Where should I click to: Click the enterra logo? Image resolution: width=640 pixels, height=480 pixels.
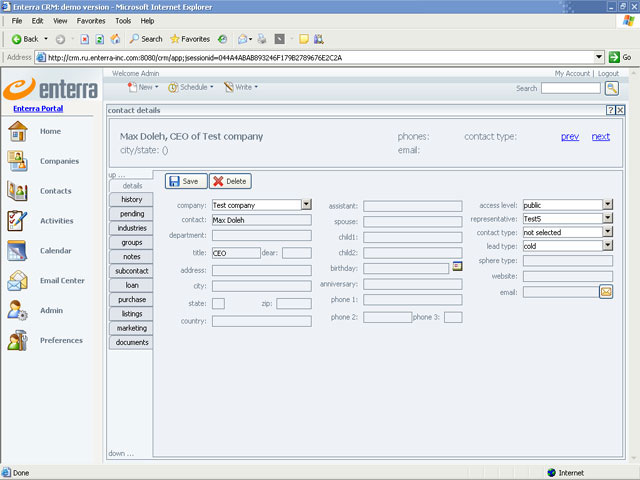(51, 89)
